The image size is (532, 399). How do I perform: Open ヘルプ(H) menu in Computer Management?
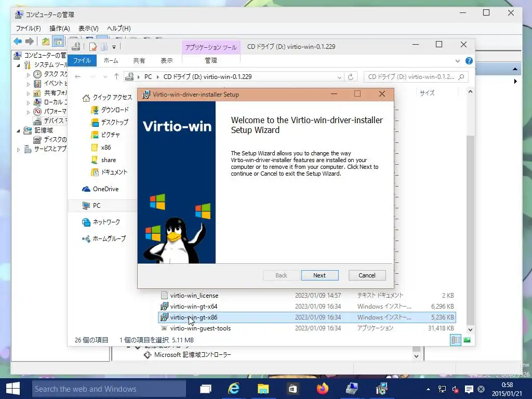(119, 28)
